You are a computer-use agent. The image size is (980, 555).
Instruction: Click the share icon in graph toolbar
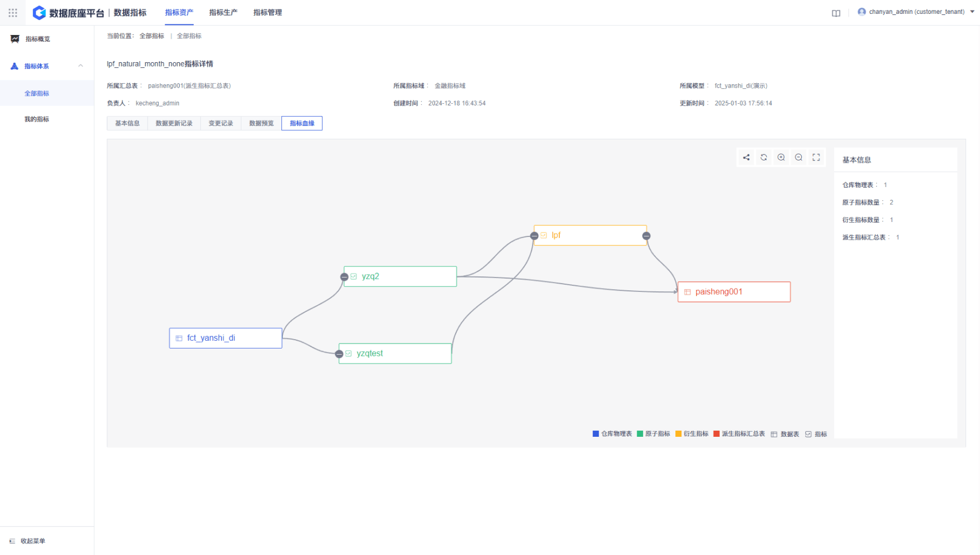tap(746, 158)
